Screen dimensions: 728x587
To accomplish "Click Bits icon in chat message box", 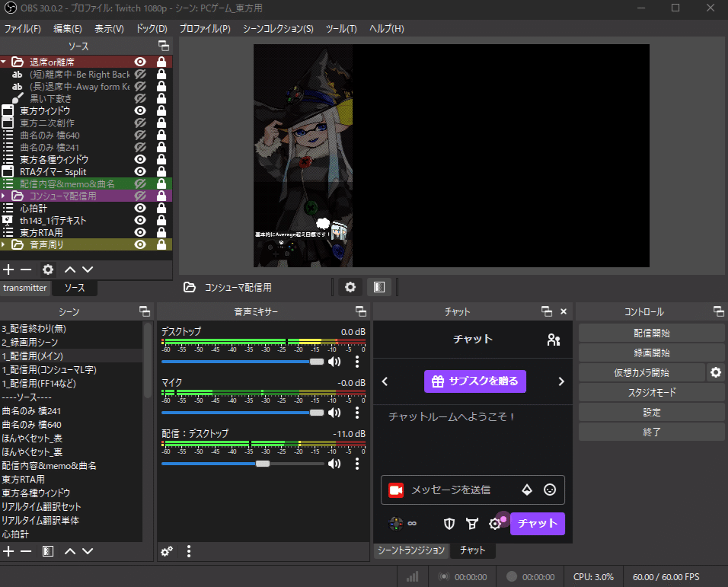I will (527, 490).
